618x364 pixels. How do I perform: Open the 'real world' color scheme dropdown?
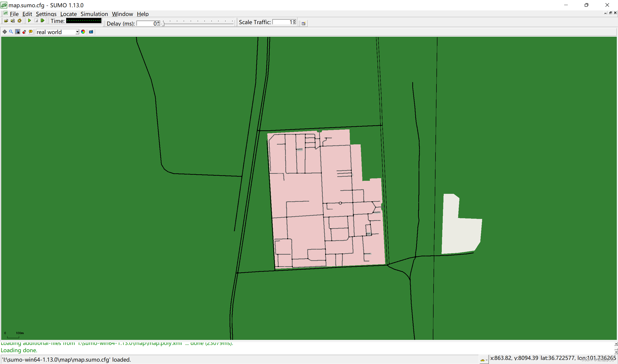click(77, 32)
